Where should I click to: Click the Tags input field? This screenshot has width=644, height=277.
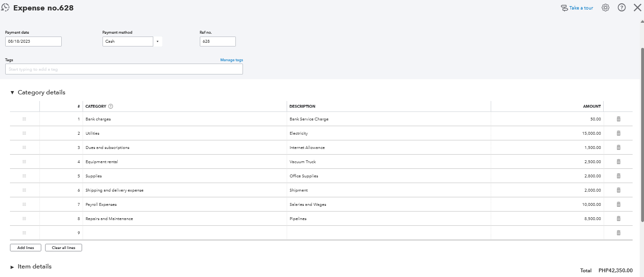124,69
